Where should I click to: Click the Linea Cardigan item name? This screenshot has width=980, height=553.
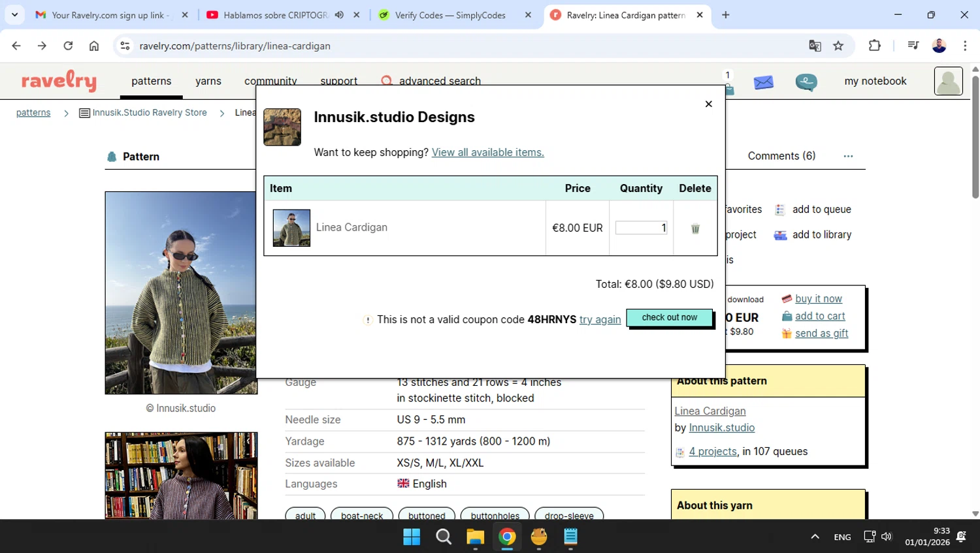tap(351, 227)
